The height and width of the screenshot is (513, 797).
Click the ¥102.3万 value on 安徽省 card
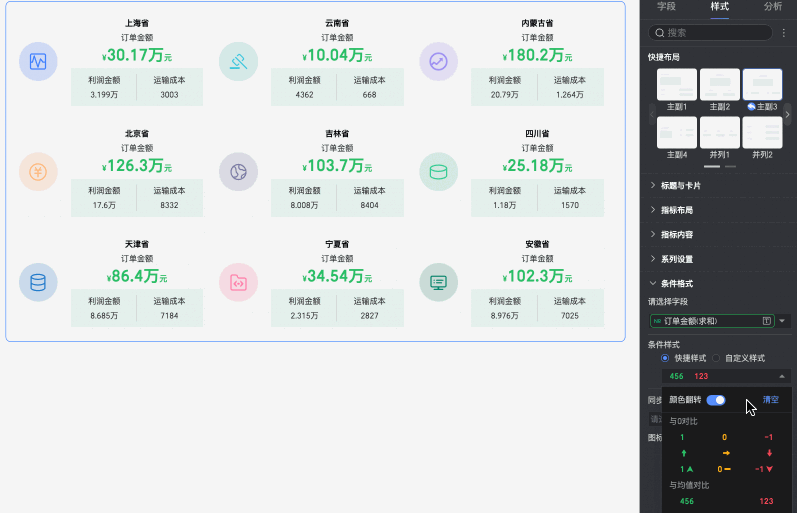[x=537, y=276]
